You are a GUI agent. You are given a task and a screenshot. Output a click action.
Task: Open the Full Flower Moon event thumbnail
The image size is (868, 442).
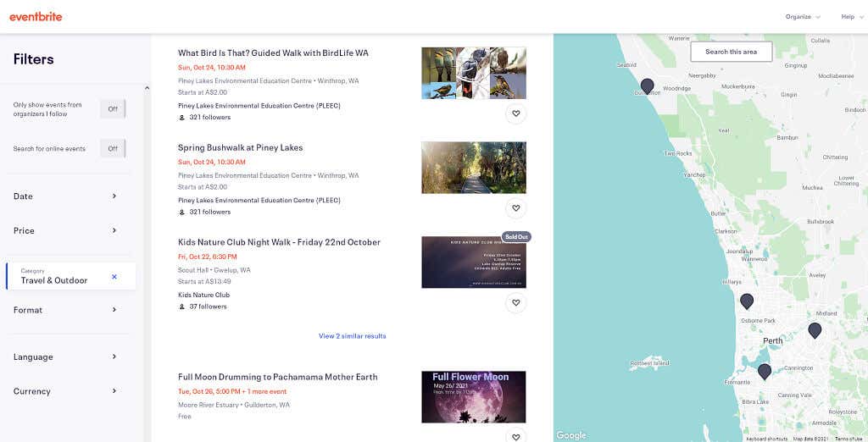click(x=473, y=397)
